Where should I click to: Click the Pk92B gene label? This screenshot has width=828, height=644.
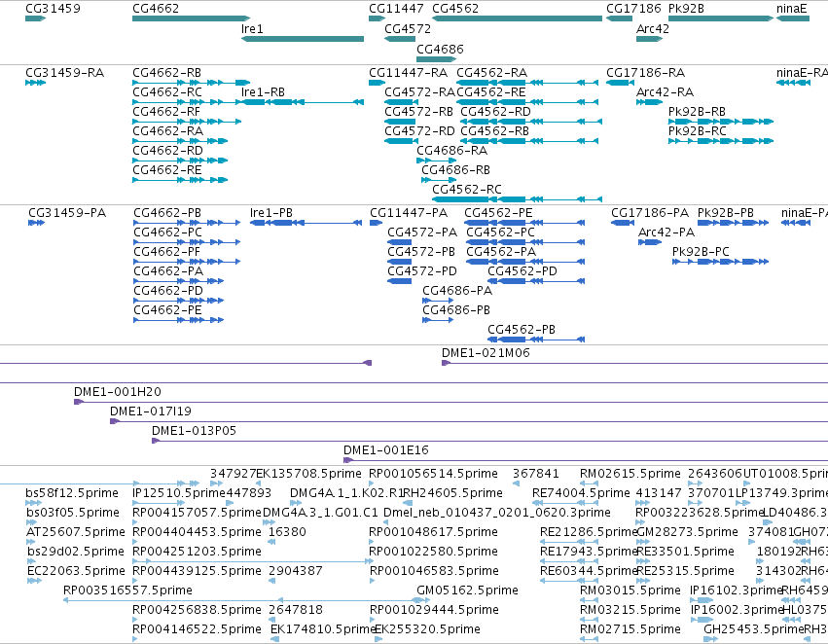[686, 9]
